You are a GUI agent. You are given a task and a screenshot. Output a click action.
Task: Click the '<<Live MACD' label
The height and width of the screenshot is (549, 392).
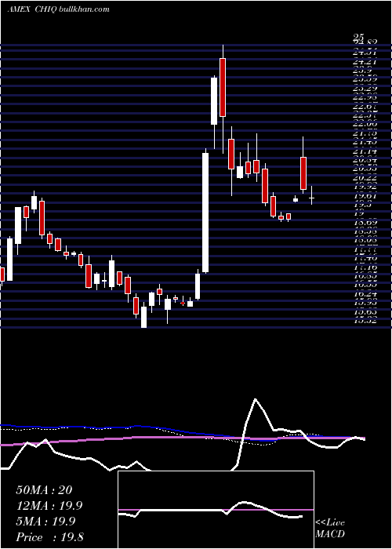point(330,528)
